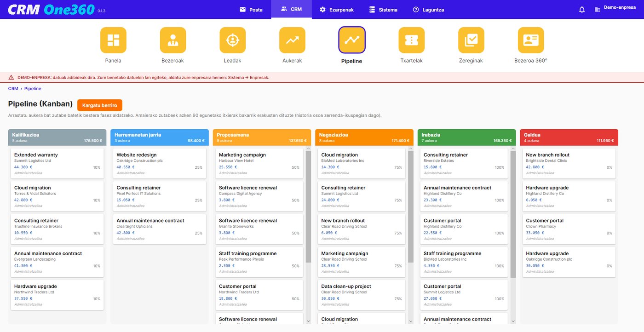
Task: Click the Irabazia column scrollbar thumb
Action: coord(513,214)
